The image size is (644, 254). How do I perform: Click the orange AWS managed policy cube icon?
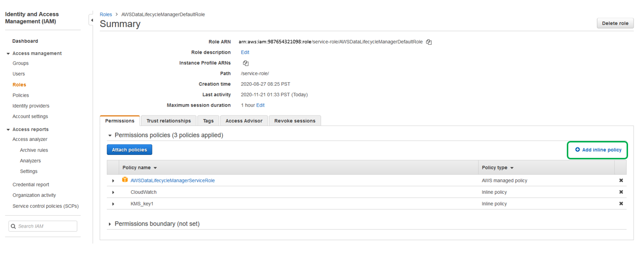point(125,180)
